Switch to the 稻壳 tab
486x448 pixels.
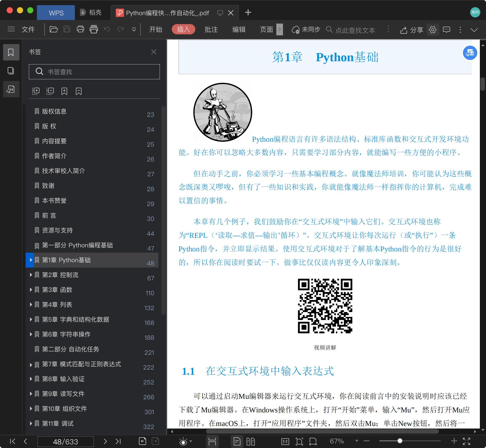[91, 13]
